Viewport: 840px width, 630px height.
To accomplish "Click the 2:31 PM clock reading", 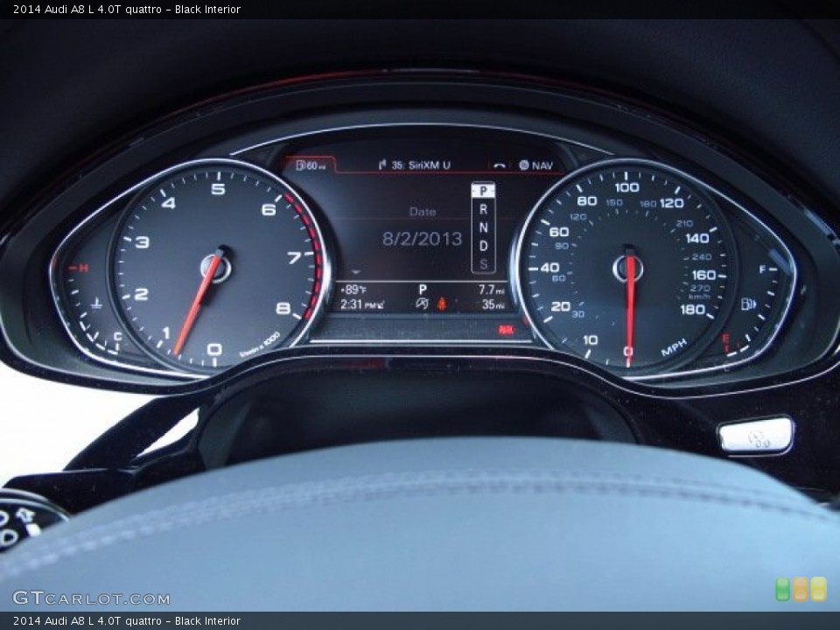I will coord(362,304).
